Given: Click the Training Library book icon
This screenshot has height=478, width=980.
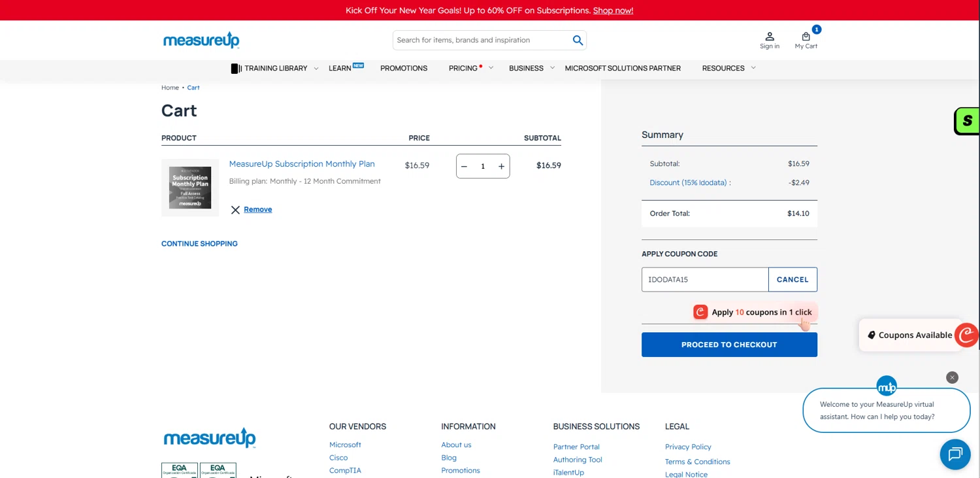Looking at the screenshot, I should [236, 68].
